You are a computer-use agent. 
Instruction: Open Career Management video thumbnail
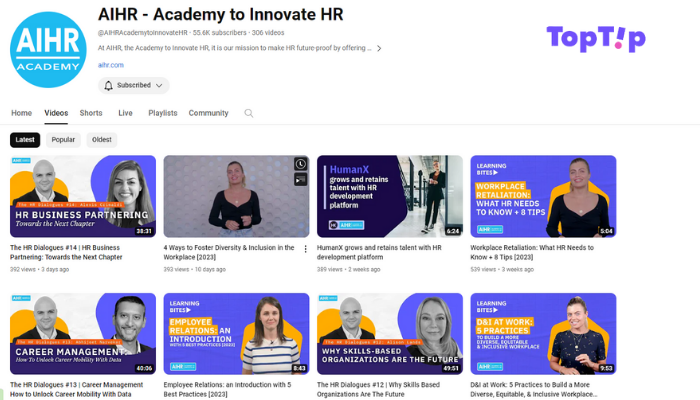tap(83, 333)
